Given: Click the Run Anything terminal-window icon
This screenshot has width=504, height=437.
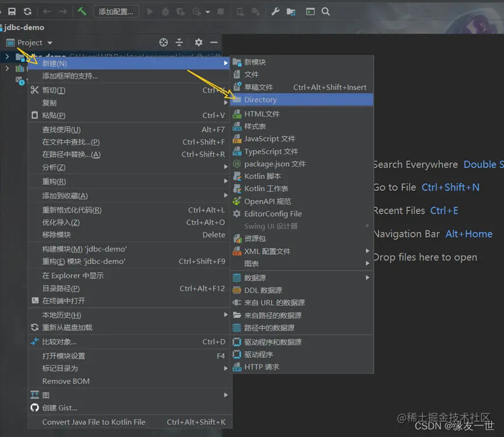Looking at the screenshot, I should tap(310, 12).
